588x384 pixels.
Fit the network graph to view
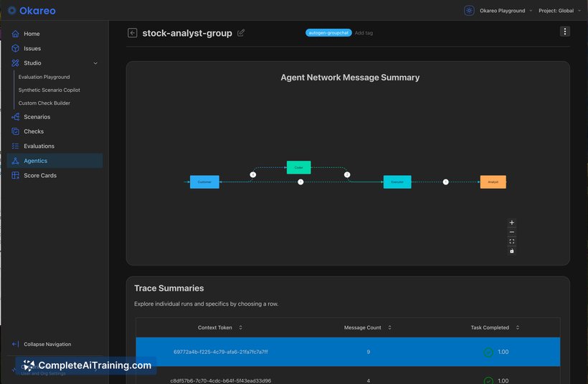[511, 241]
